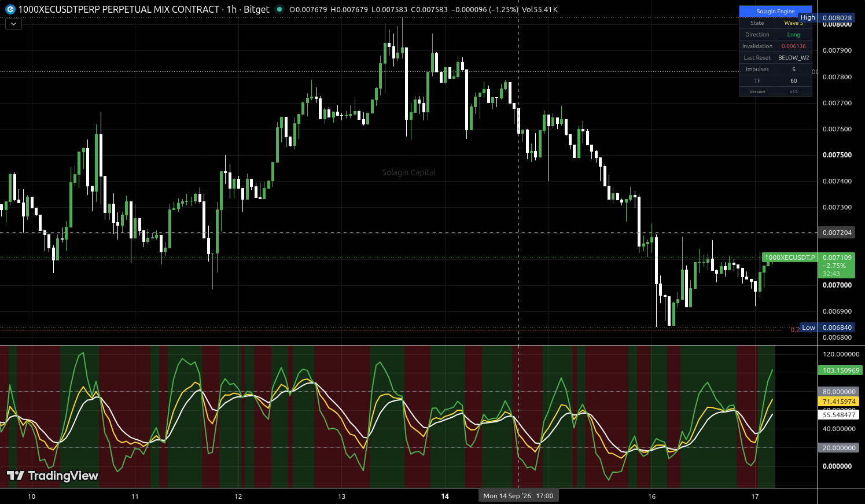This screenshot has height=504, width=865.
Task: Click the State row label in table
Action: [757, 23]
